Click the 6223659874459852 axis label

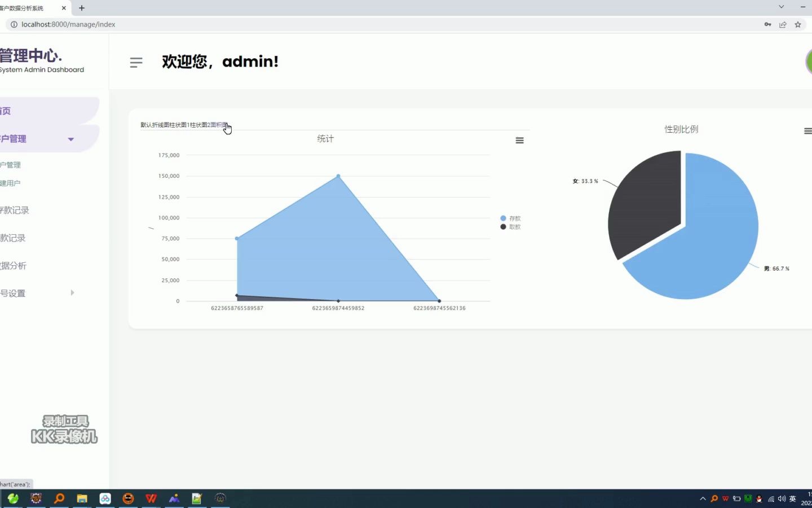coord(338,308)
